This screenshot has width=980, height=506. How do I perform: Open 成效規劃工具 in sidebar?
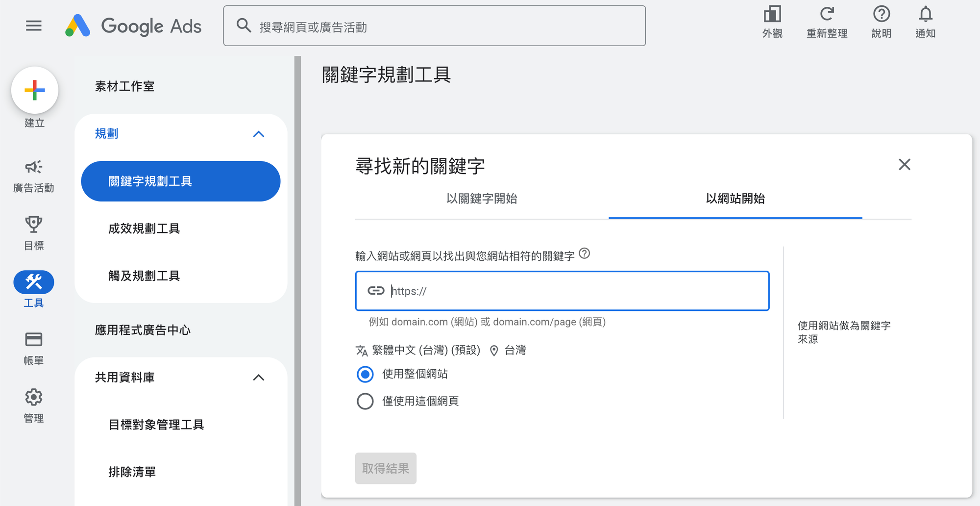click(x=144, y=228)
